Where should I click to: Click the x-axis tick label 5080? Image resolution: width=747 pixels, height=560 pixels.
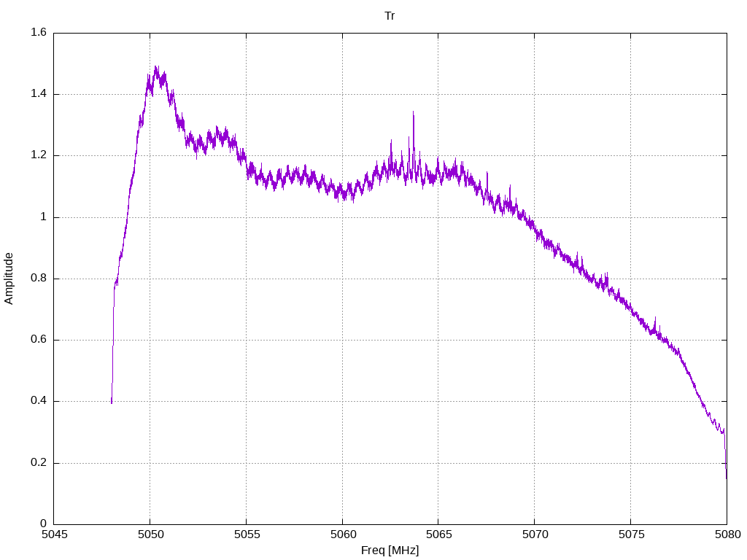pyautogui.click(x=727, y=534)
